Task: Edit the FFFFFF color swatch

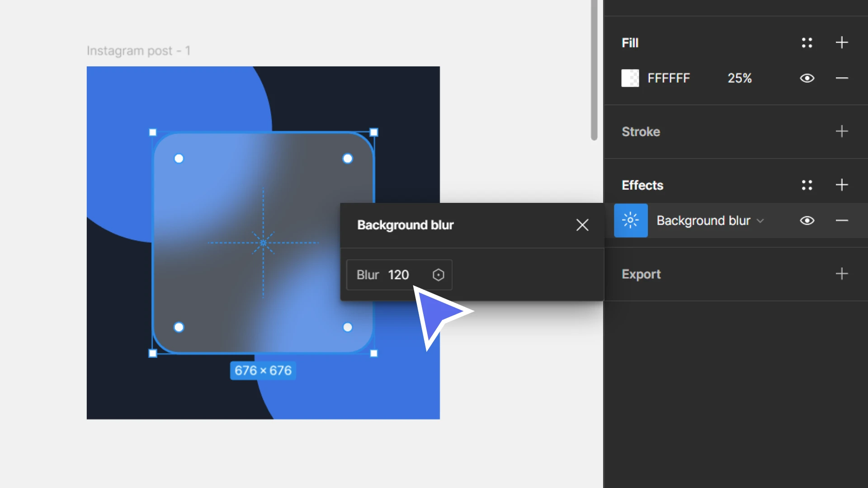Action: point(630,78)
